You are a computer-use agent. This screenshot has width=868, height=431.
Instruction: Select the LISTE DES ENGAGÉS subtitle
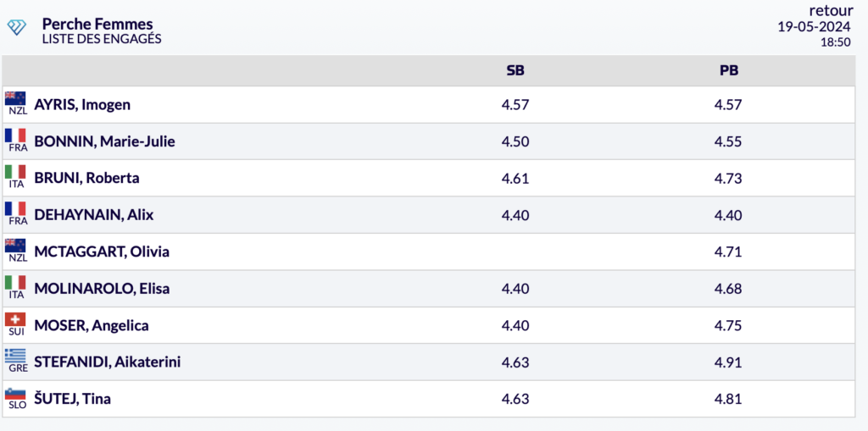coord(102,39)
